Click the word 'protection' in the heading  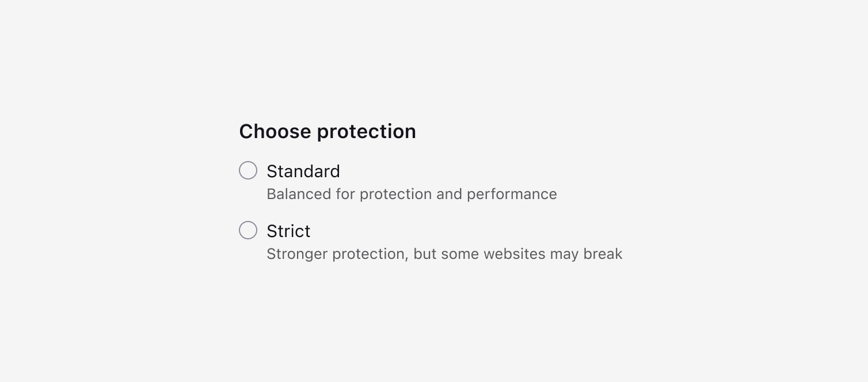(367, 132)
